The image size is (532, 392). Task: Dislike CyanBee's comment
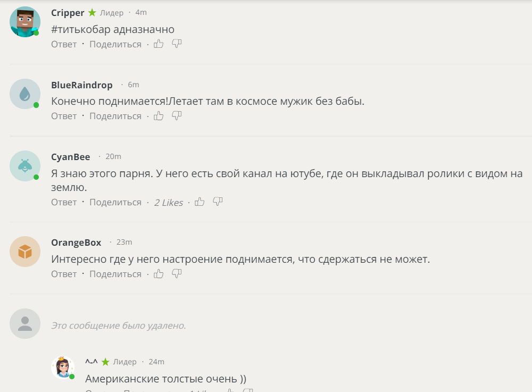point(218,202)
